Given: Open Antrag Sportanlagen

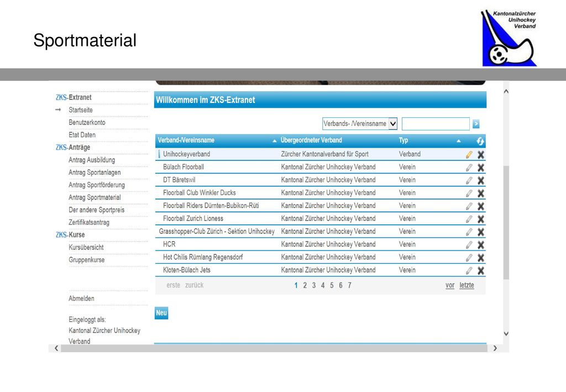Looking at the screenshot, I should click(x=95, y=172).
